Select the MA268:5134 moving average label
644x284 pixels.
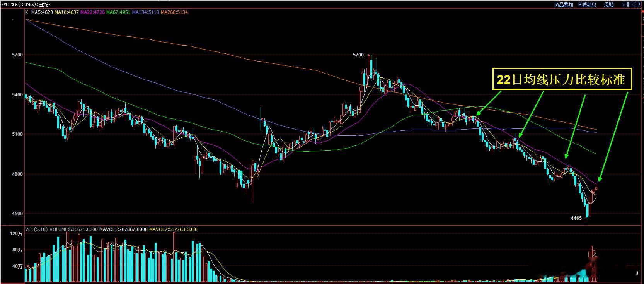click(x=174, y=12)
